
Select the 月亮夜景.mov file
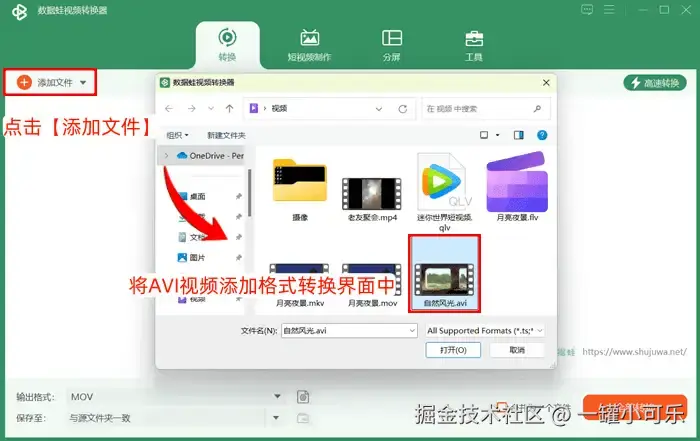click(x=372, y=286)
